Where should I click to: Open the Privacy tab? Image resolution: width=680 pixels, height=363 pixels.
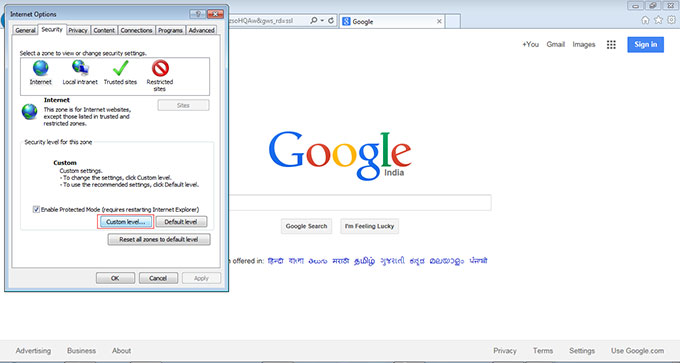(x=78, y=30)
